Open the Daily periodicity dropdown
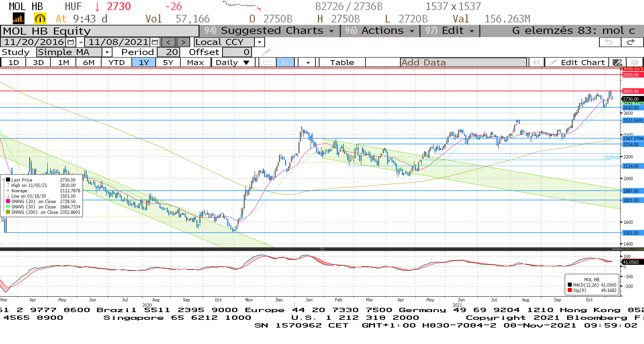This screenshot has width=644, height=344. 233,62
